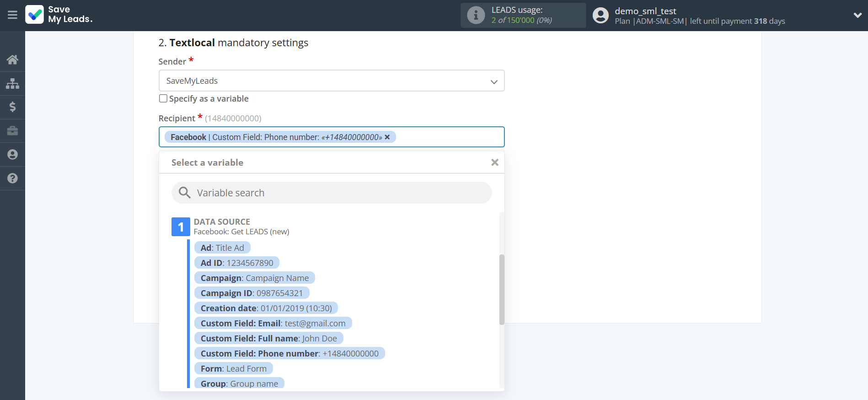The height and width of the screenshot is (400, 868).
Task: Click the user avatar icon
Action: (x=600, y=15)
